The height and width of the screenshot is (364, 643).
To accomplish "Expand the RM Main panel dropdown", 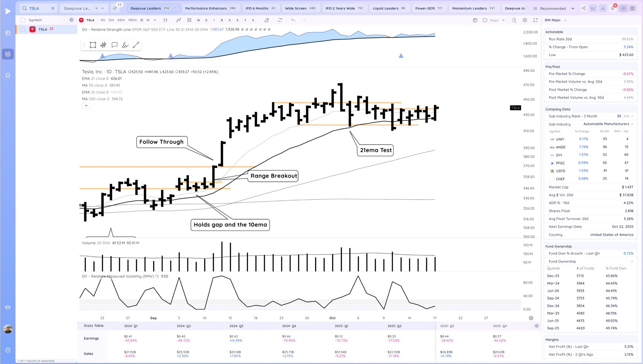I will 565,20.
